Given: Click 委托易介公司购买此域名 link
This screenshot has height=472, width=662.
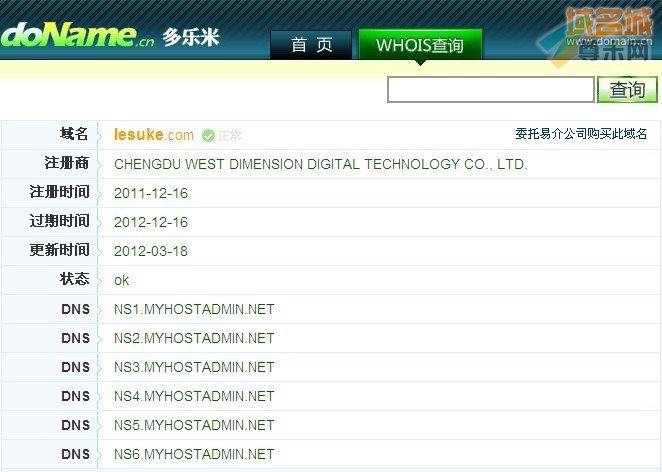Looking at the screenshot, I should point(581,134).
